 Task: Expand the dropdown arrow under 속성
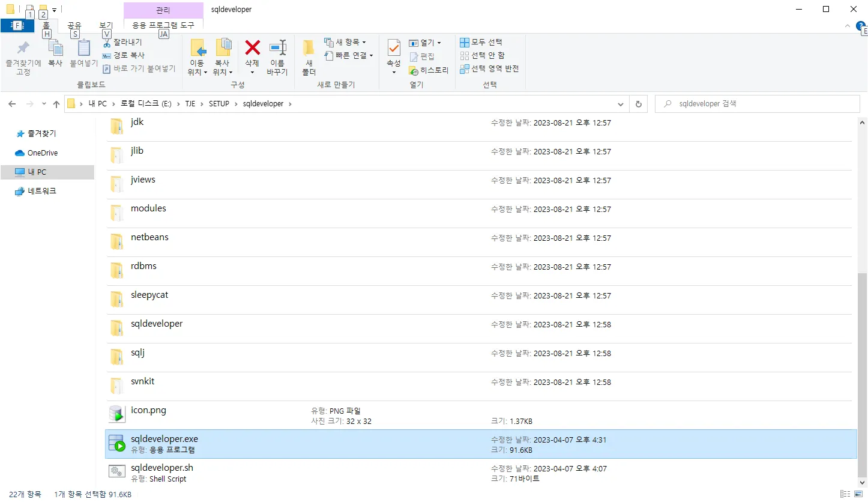click(x=394, y=72)
